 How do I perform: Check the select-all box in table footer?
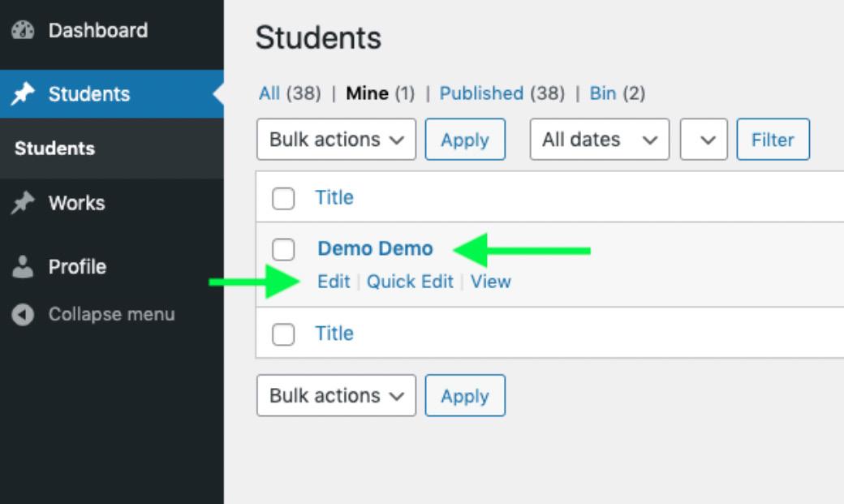[282, 334]
